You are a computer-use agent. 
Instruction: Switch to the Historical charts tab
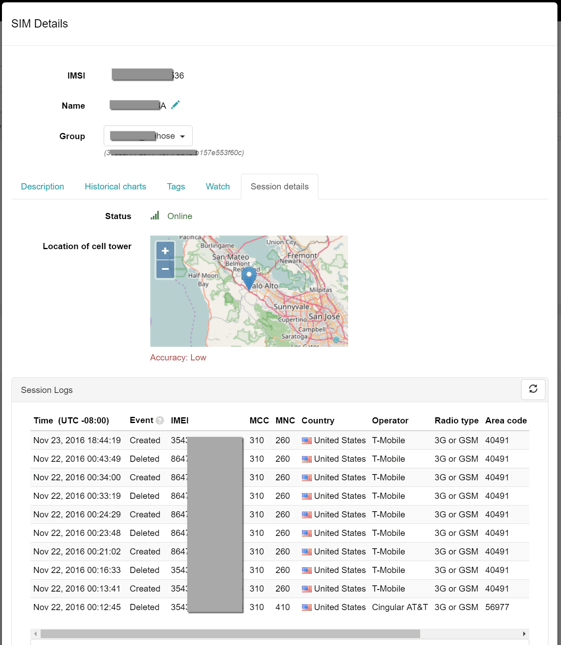click(x=115, y=186)
